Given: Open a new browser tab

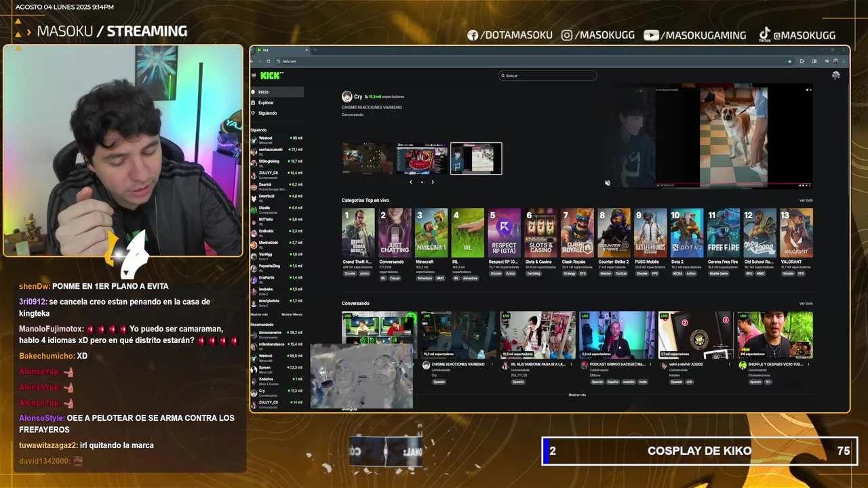Looking at the screenshot, I should tap(315, 49).
